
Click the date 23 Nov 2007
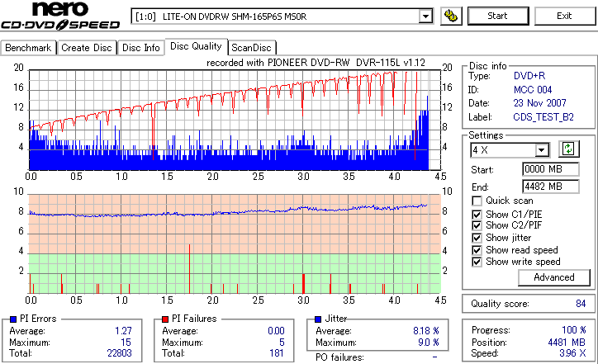[x=539, y=103]
